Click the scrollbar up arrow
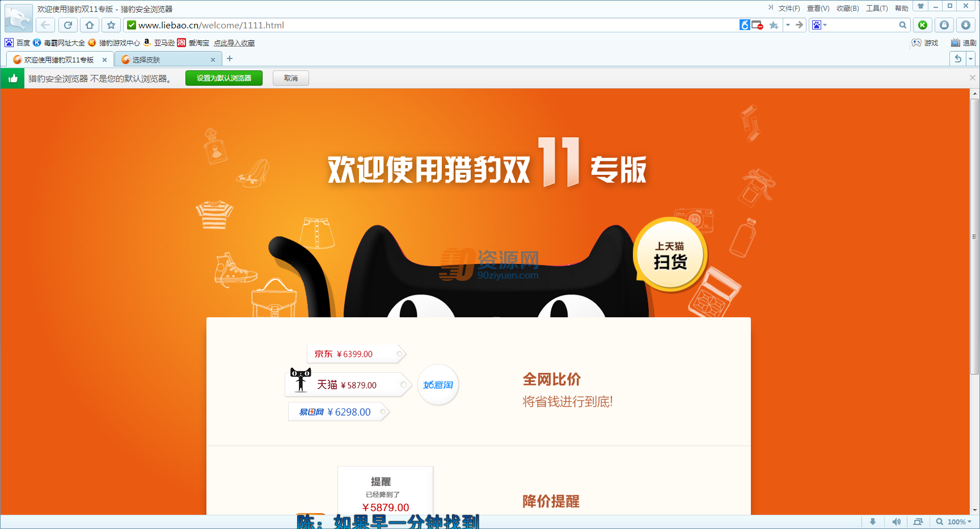The height and width of the screenshot is (529, 980). [x=975, y=93]
